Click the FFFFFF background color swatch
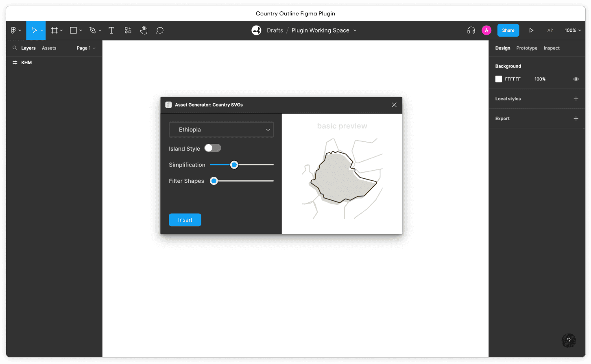The width and height of the screenshot is (591, 364). (x=499, y=79)
